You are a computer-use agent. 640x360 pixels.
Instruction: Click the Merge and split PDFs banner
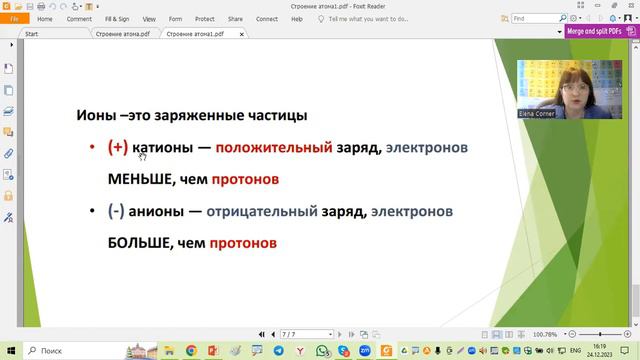(x=601, y=31)
